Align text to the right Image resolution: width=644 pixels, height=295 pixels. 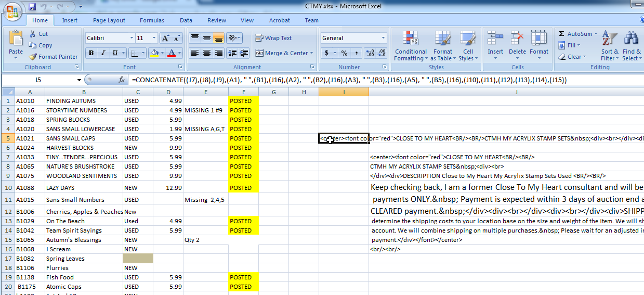[x=218, y=53]
